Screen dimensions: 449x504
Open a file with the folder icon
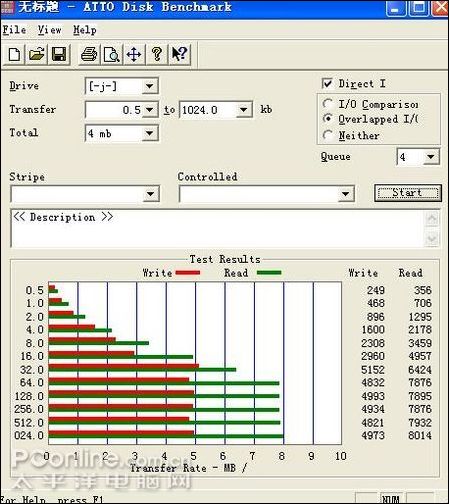[36, 54]
